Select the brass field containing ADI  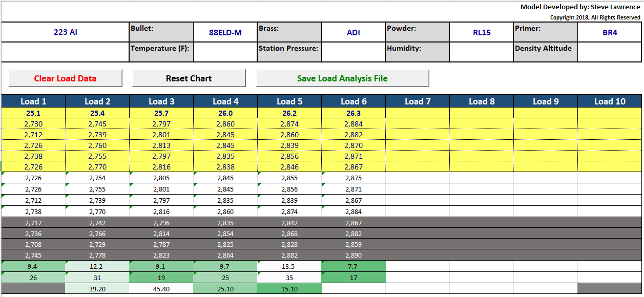click(x=353, y=32)
